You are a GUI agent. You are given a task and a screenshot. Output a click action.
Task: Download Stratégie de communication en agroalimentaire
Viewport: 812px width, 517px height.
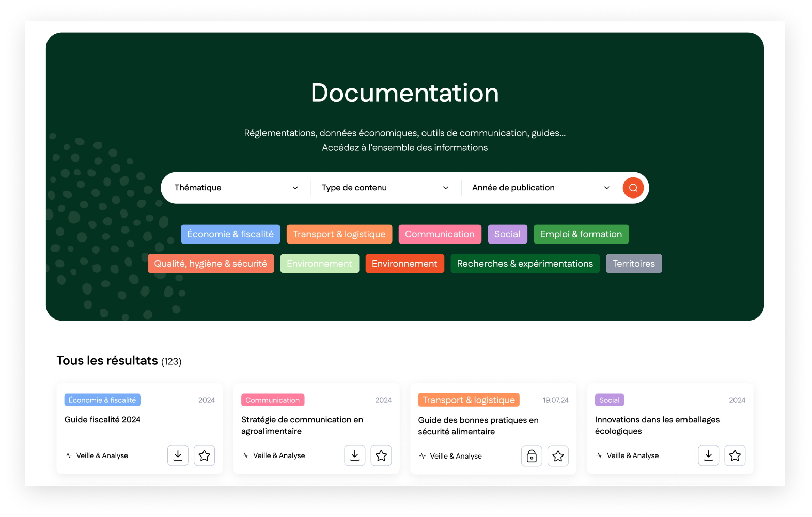[x=354, y=455]
